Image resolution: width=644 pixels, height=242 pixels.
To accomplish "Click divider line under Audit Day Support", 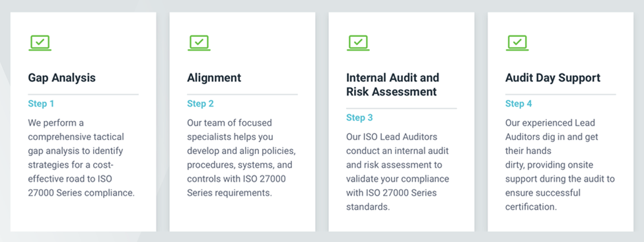I will [561, 95].
